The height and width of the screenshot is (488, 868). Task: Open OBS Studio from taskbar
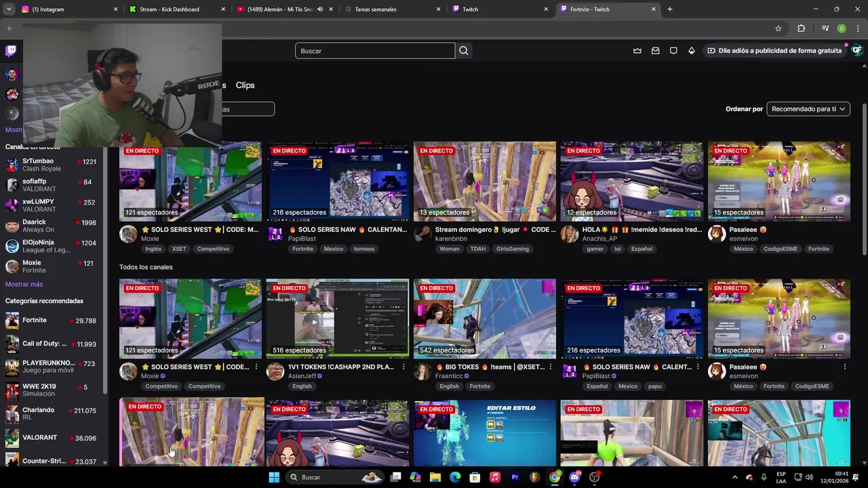coord(594,477)
